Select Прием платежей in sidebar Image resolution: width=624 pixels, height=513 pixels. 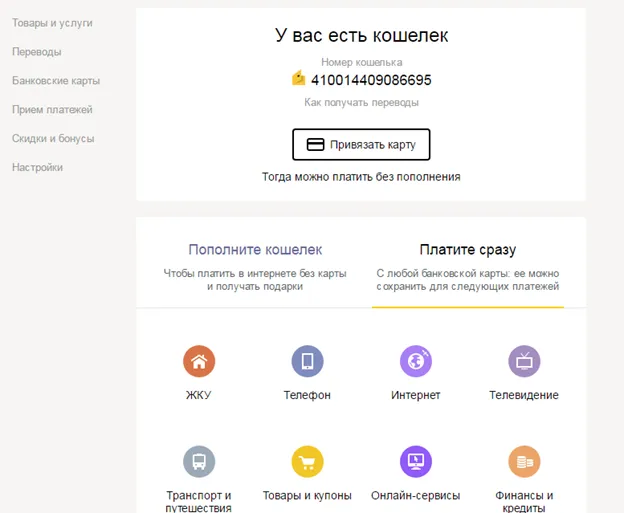tap(52, 109)
